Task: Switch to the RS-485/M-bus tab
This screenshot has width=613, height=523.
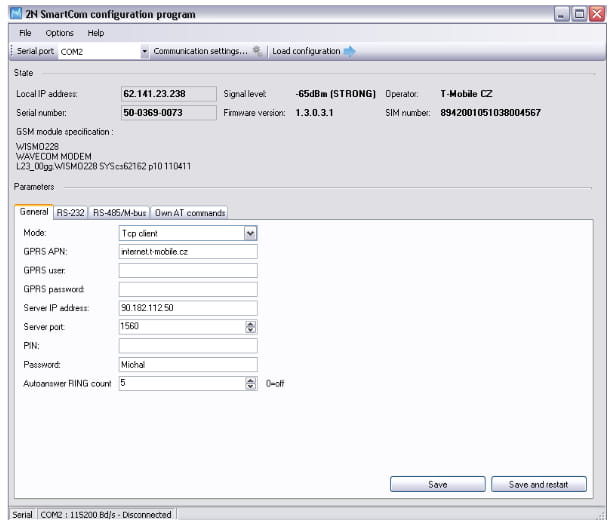Action: [119, 213]
